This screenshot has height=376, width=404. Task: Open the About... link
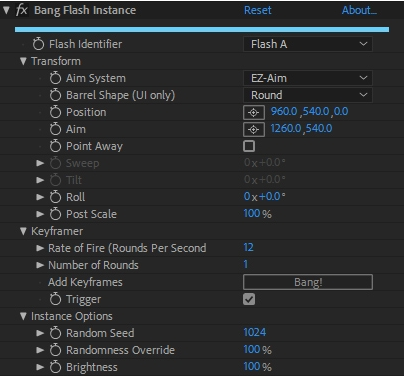(x=359, y=10)
